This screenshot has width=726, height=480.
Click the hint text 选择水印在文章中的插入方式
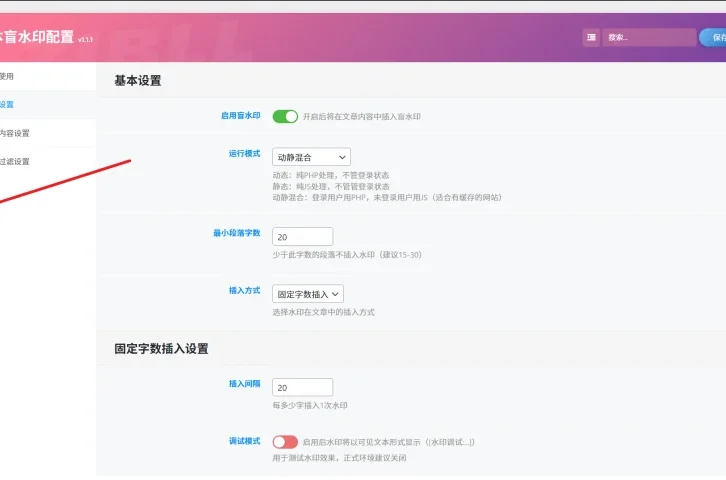[x=323, y=312]
